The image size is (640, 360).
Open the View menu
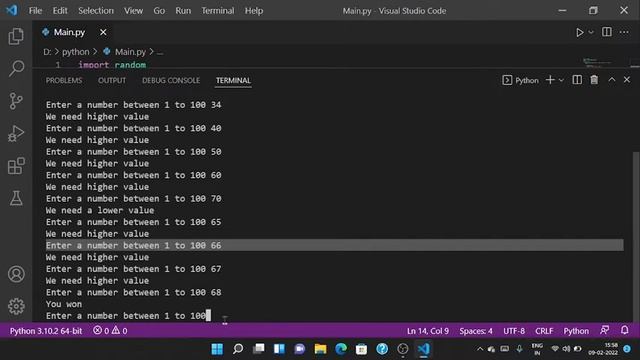point(133,11)
